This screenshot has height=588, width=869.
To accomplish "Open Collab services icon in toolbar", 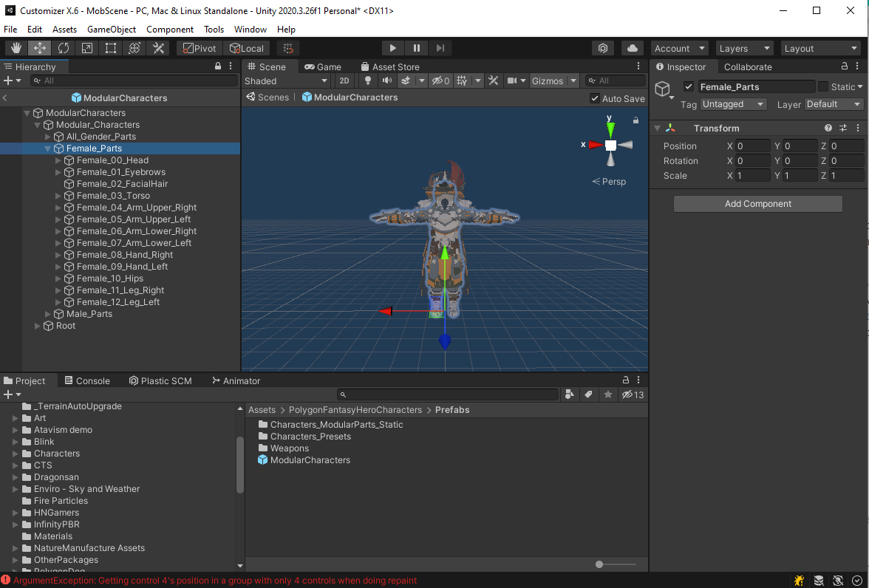I will (x=603, y=48).
